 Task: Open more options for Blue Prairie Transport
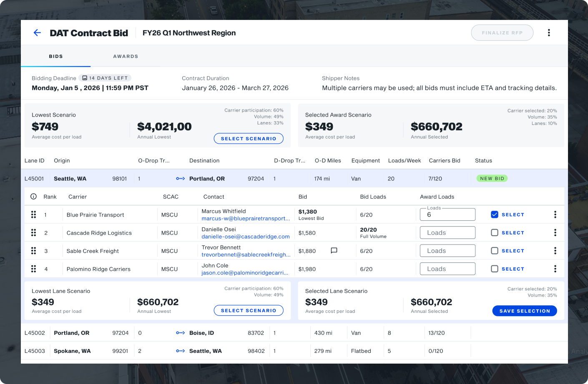pos(555,214)
